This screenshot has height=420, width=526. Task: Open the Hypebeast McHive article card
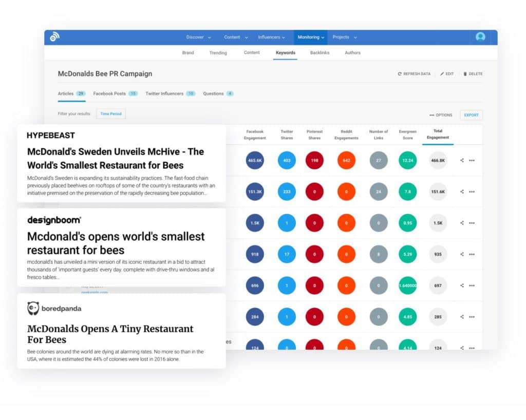[121, 163]
